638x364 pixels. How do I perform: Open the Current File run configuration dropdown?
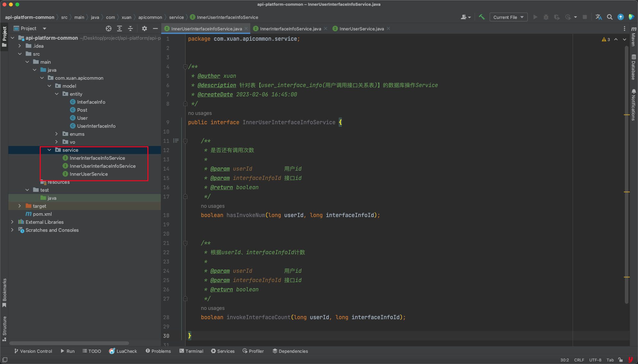[x=508, y=17]
